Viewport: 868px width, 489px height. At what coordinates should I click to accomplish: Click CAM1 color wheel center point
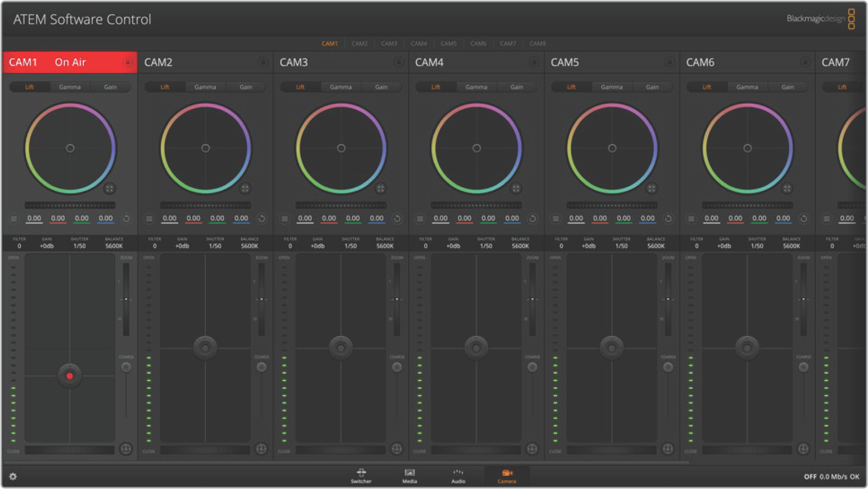pyautogui.click(x=70, y=148)
